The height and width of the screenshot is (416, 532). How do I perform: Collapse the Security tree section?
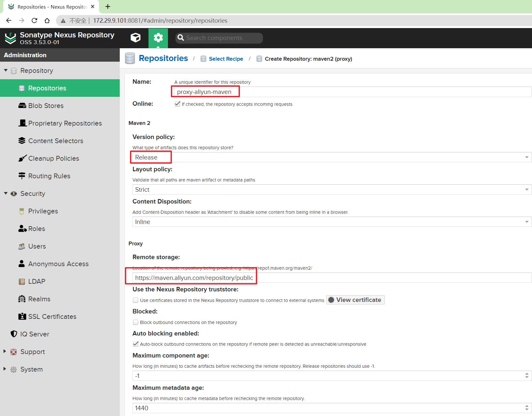5,193
